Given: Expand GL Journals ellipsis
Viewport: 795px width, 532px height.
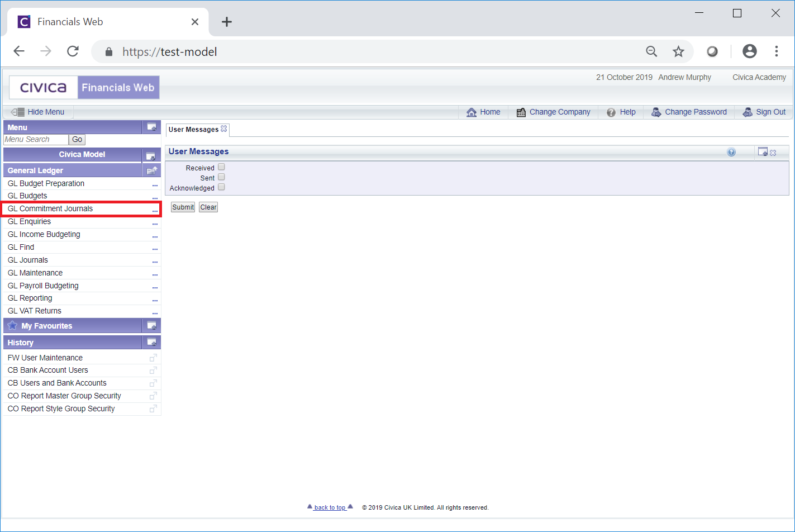Looking at the screenshot, I should pyautogui.click(x=155, y=262).
